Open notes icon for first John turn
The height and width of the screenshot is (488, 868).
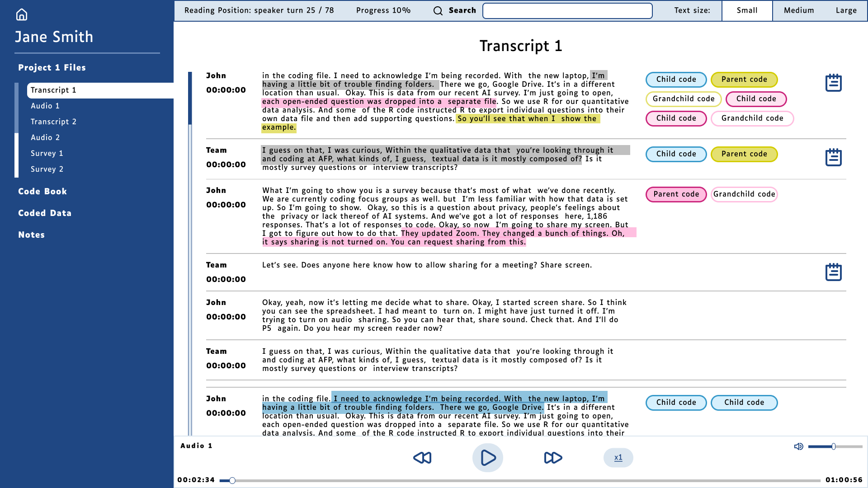click(x=833, y=83)
